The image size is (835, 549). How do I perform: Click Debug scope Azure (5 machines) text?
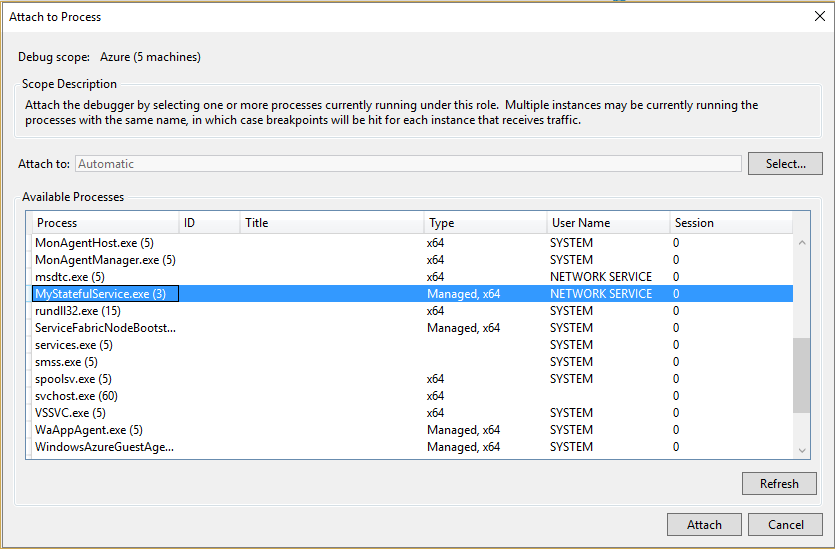pyautogui.click(x=150, y=57)
